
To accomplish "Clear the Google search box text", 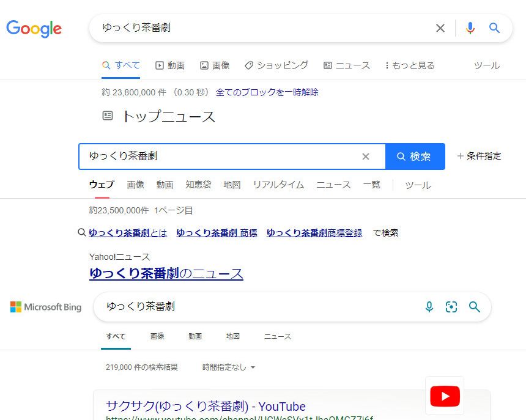I will pos(440,28).
